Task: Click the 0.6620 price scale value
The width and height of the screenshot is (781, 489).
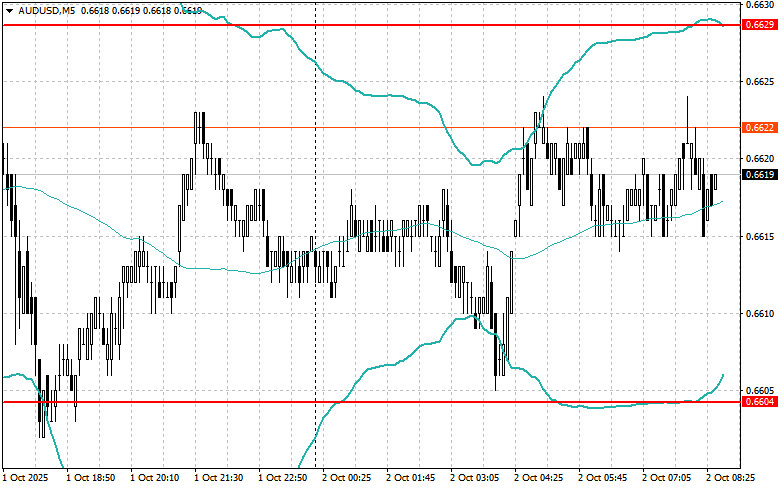Action: pos(760,159)
